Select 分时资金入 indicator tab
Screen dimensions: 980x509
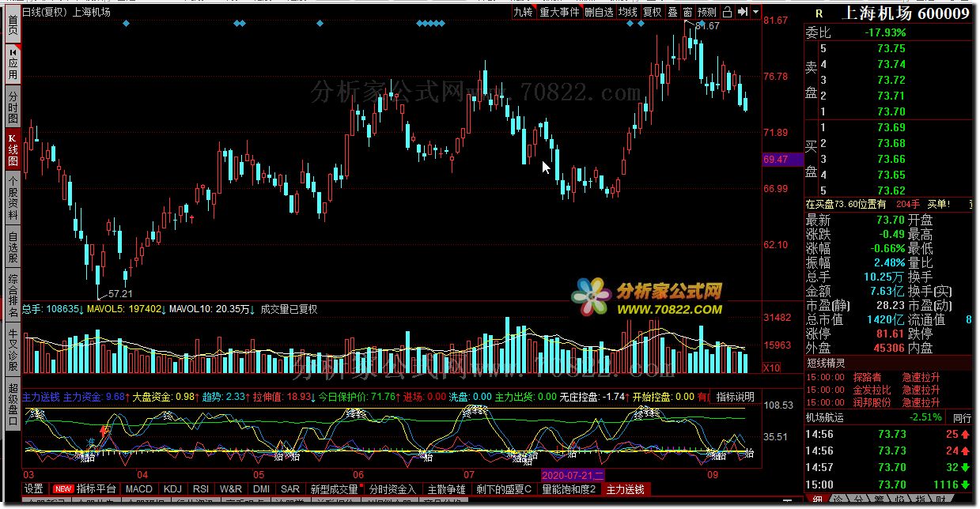click(x=392, y=489)
